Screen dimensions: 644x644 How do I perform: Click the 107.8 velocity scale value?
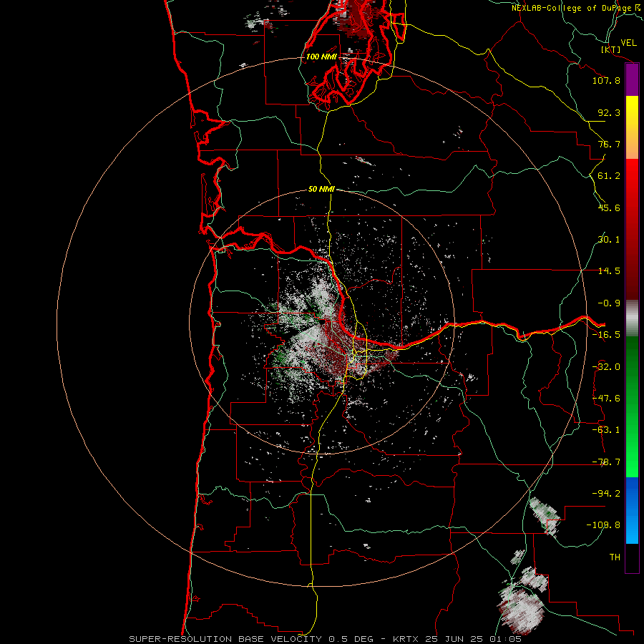pyautogui.click(x=606, y=80)
